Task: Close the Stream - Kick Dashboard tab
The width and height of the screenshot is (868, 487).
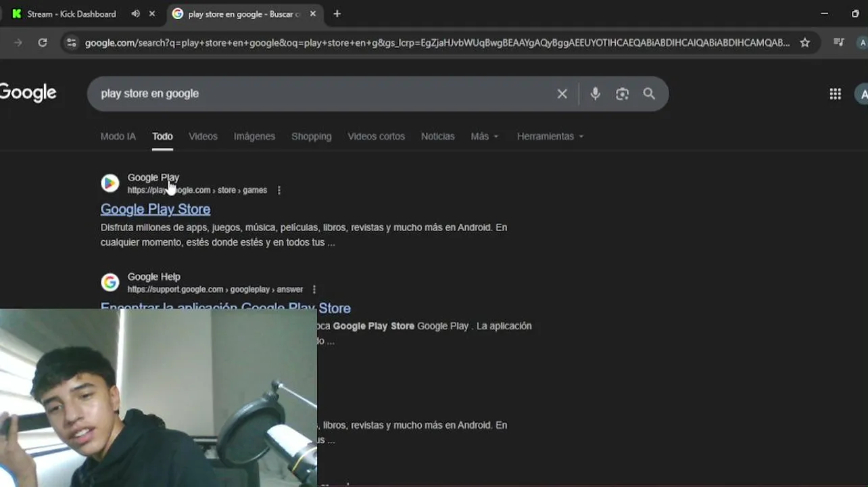Action: 152,14
